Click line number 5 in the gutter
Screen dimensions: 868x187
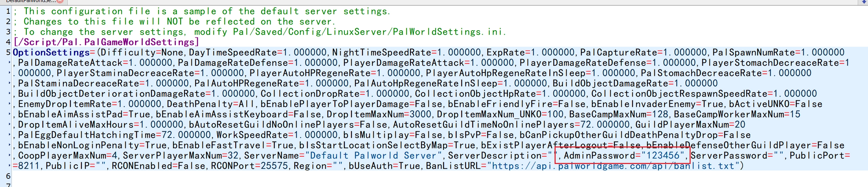pyautogui.click(x=8, y=53)
